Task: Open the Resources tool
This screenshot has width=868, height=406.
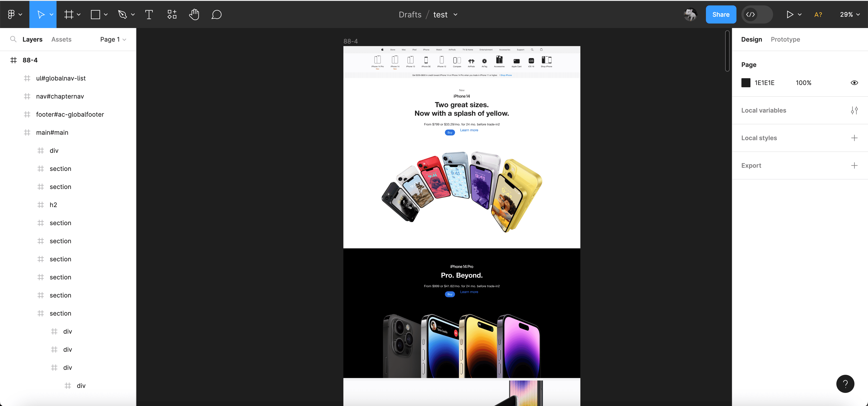Action: pos(172,14)
